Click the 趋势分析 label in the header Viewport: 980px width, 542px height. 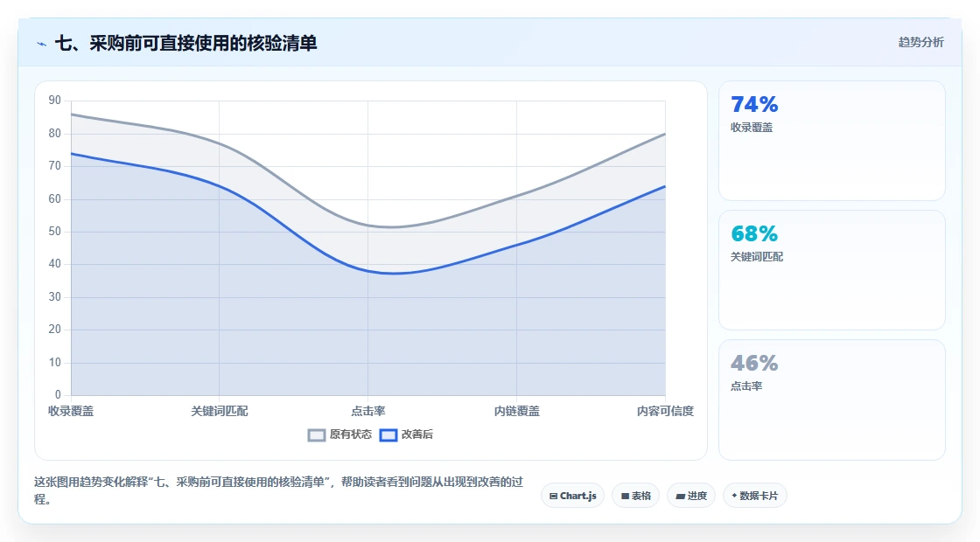pyautogui.click(x=920, y=43)
